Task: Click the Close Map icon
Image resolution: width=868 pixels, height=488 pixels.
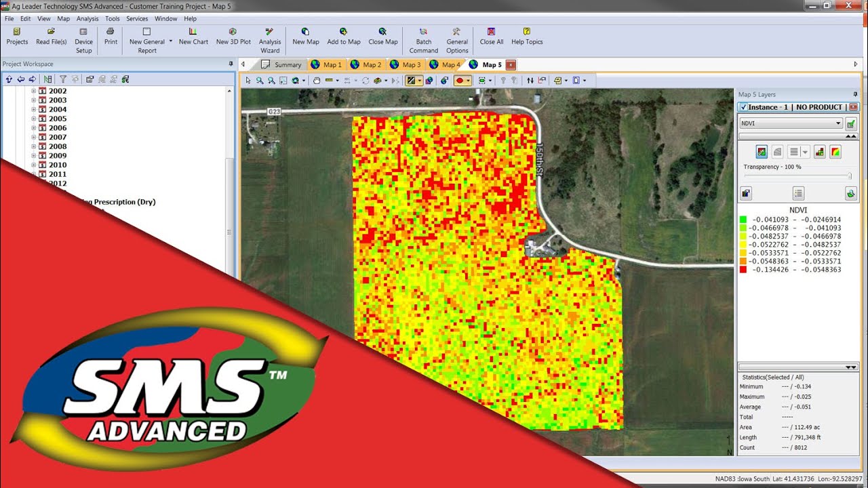Action: pyautogui.click(x=383, y=31)
